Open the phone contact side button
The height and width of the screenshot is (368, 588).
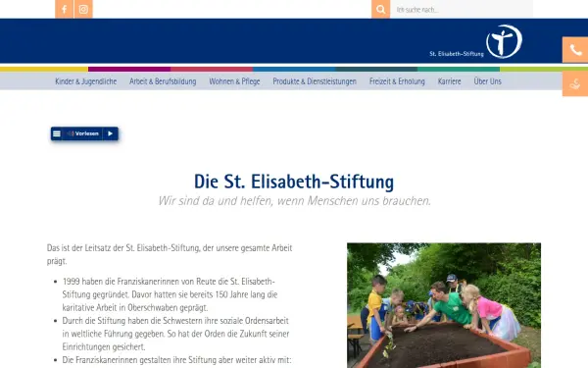pos(575,50)
